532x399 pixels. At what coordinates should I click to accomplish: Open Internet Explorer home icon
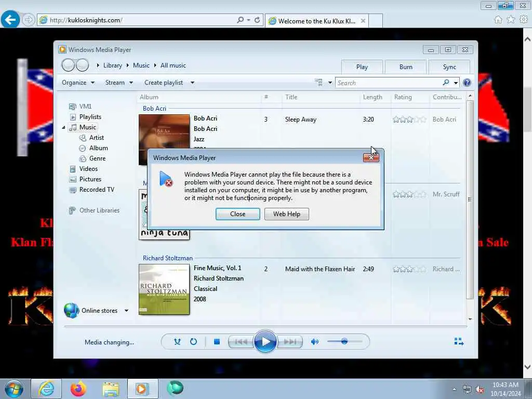click(x=498, y=20)
